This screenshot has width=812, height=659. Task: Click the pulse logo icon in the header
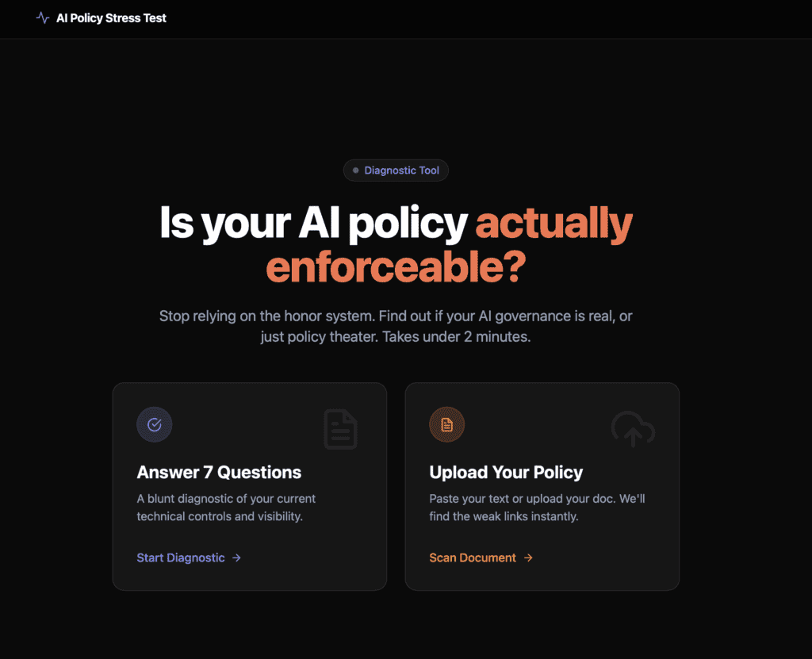[x=43, y=17]
